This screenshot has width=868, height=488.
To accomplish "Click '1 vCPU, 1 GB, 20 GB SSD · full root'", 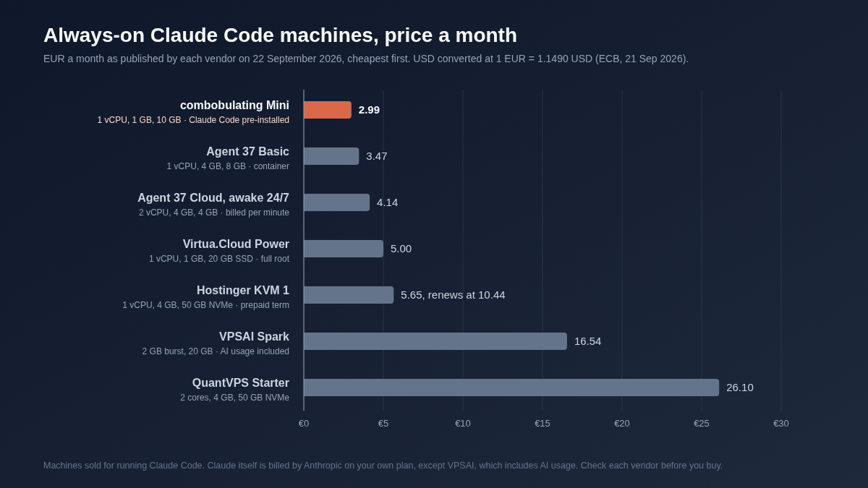I will pos(219,259).
